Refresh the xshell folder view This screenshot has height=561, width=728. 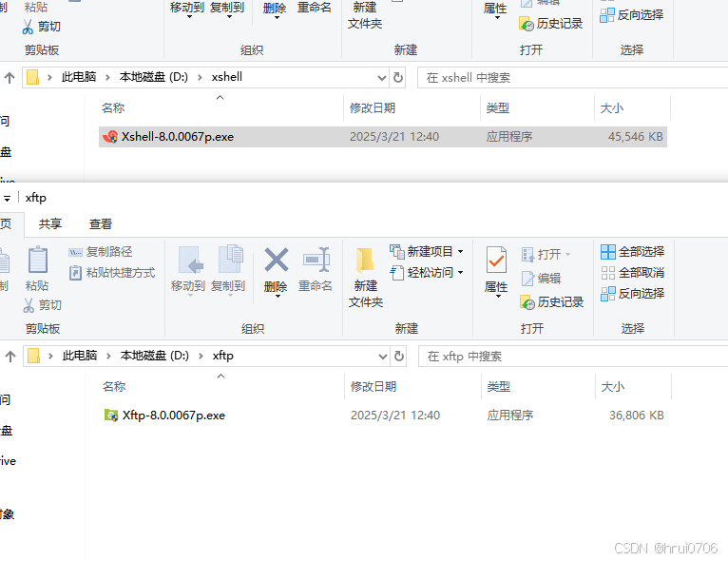click(398, 78)
